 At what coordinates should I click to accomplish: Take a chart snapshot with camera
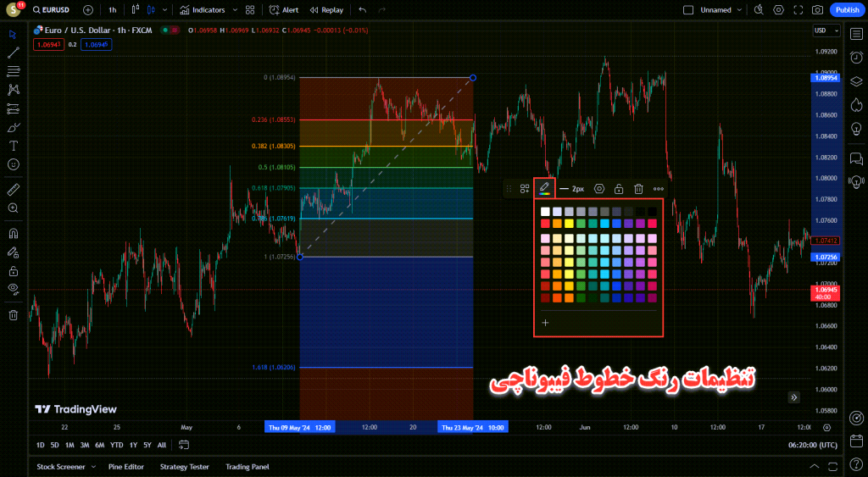tap(817, 10)
